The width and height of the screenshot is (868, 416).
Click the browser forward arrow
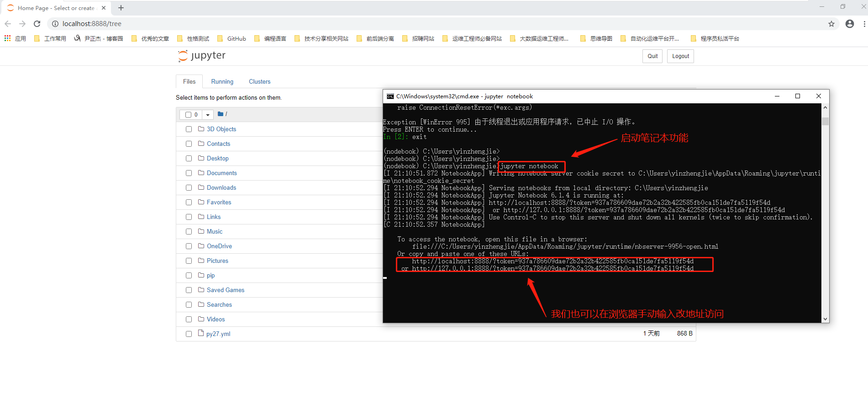22,24
